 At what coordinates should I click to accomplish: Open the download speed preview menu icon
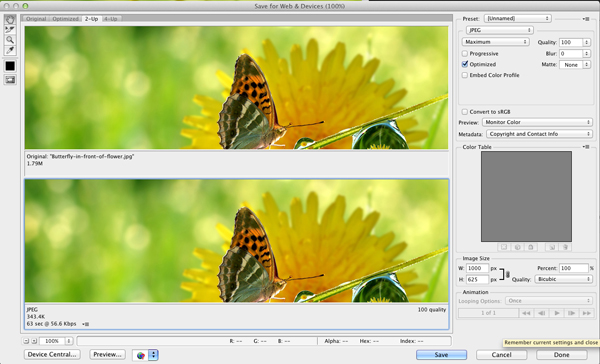pos(86,324)
